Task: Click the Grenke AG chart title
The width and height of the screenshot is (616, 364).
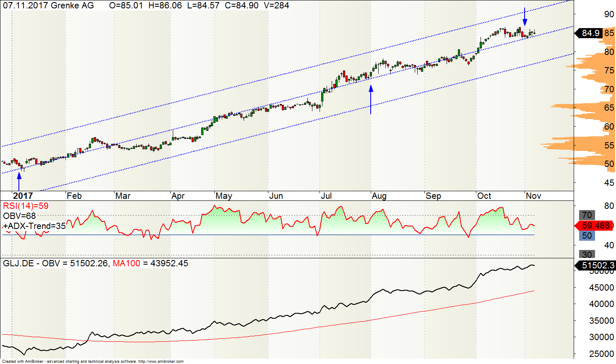Action: [72, 5]
